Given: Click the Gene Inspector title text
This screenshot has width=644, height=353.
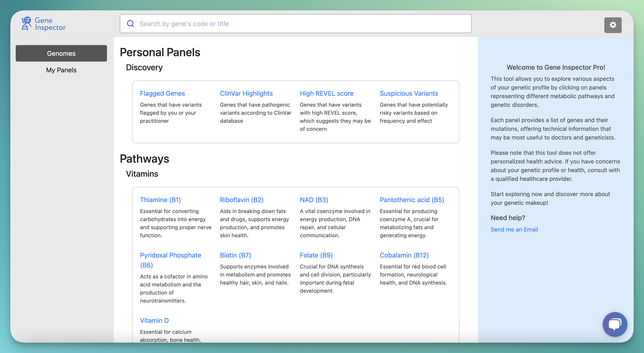Looking at the screenshot, I should pos(50,24).
